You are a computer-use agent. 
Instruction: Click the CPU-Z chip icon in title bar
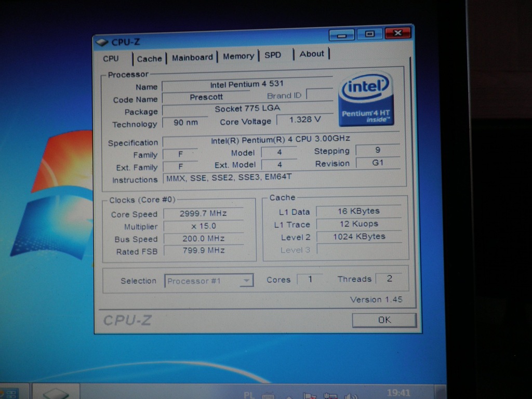coord(102,43)
